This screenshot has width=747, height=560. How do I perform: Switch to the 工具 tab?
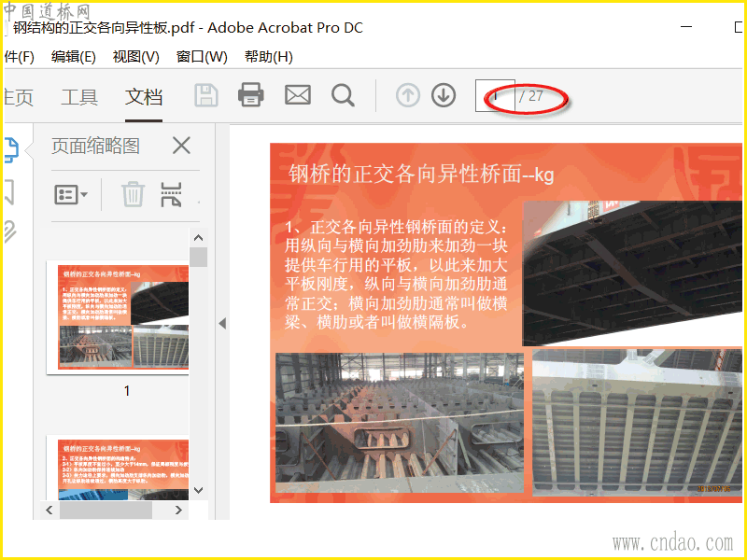click(79, 97)
